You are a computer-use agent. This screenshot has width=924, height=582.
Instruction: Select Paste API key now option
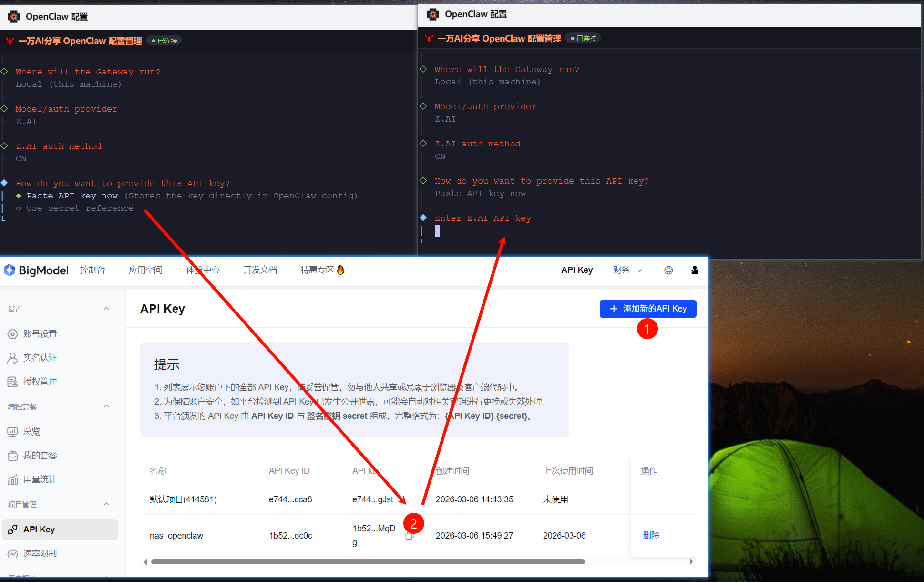tap(72, 196)
